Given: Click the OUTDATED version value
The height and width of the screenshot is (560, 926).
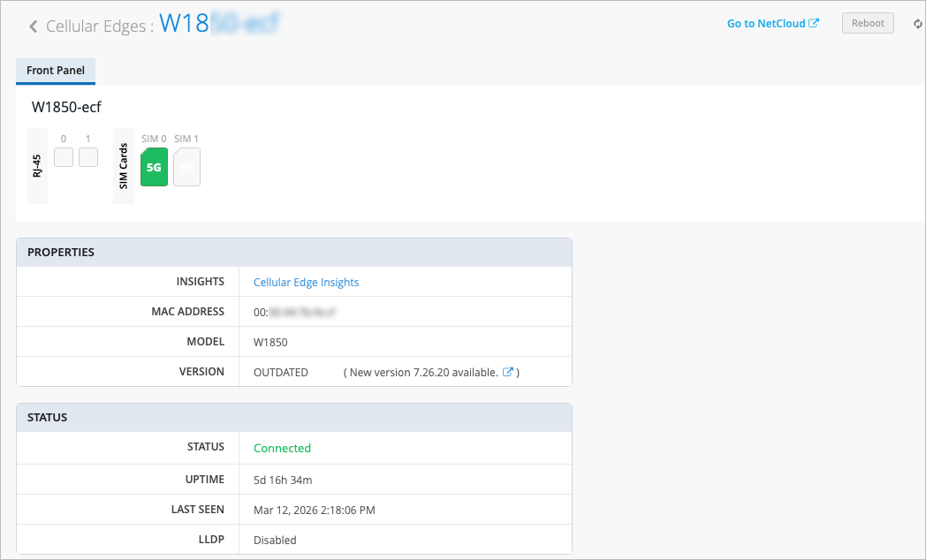Looking at the screenshot, I should [280, 373].
